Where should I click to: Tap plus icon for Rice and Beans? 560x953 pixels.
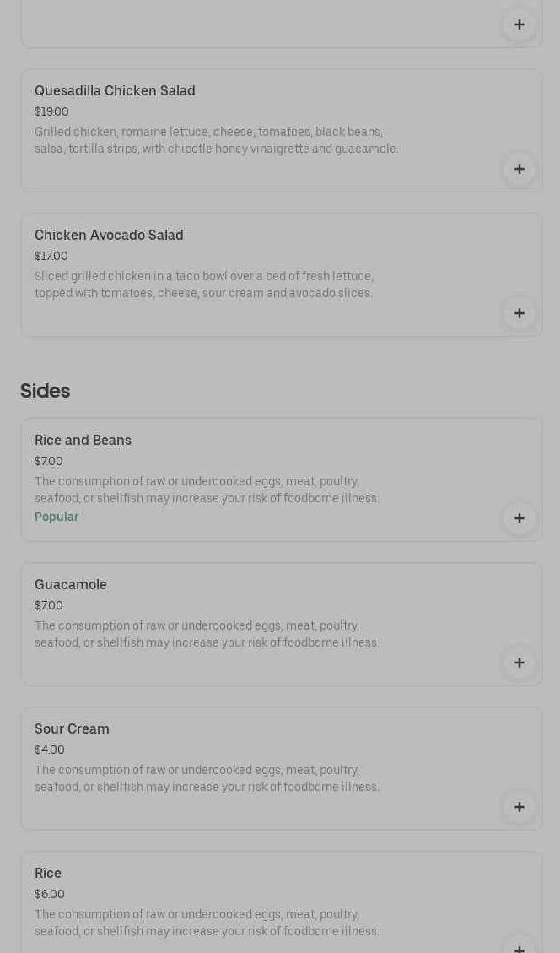coord(519,517)
